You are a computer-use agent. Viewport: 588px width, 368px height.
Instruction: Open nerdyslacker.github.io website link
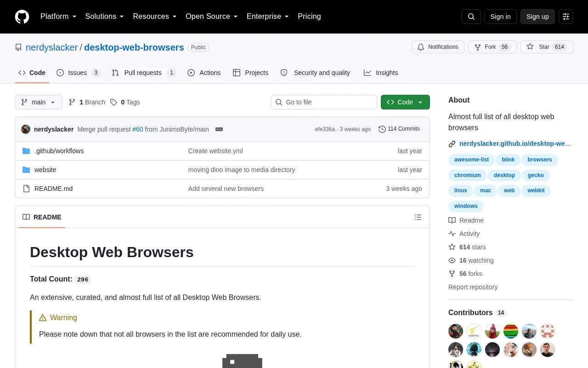[515, 144]
